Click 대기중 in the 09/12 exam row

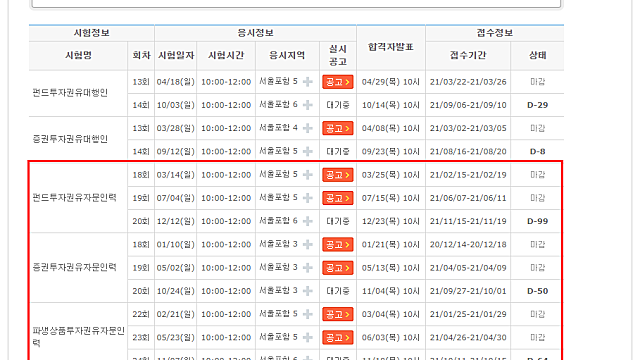point(338,152)
